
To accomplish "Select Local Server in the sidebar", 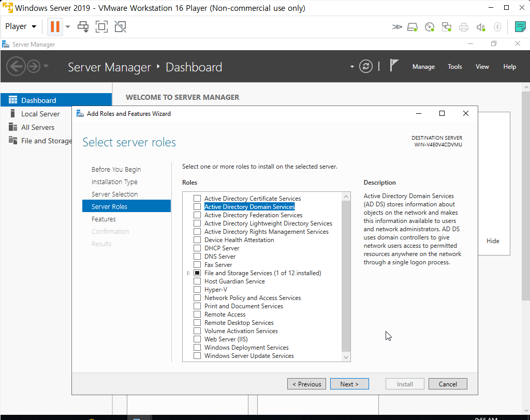I will pyautogui.click(x=40, y=114).
